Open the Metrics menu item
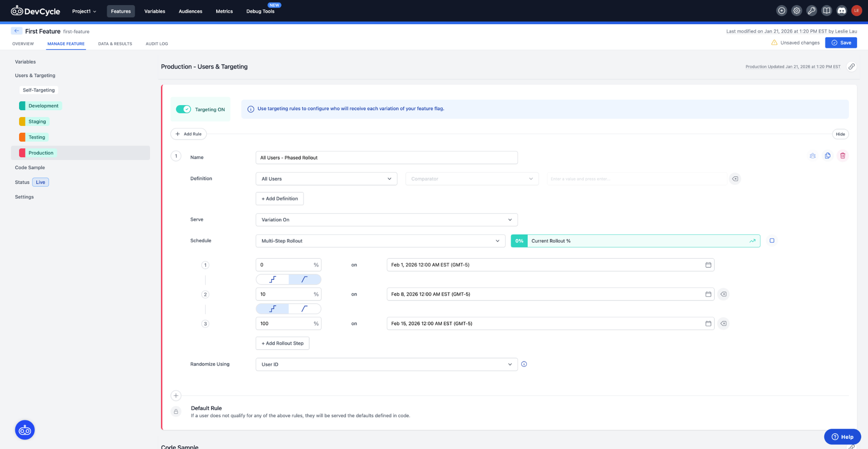The image size is (868, 449). [x=224, y=11]
